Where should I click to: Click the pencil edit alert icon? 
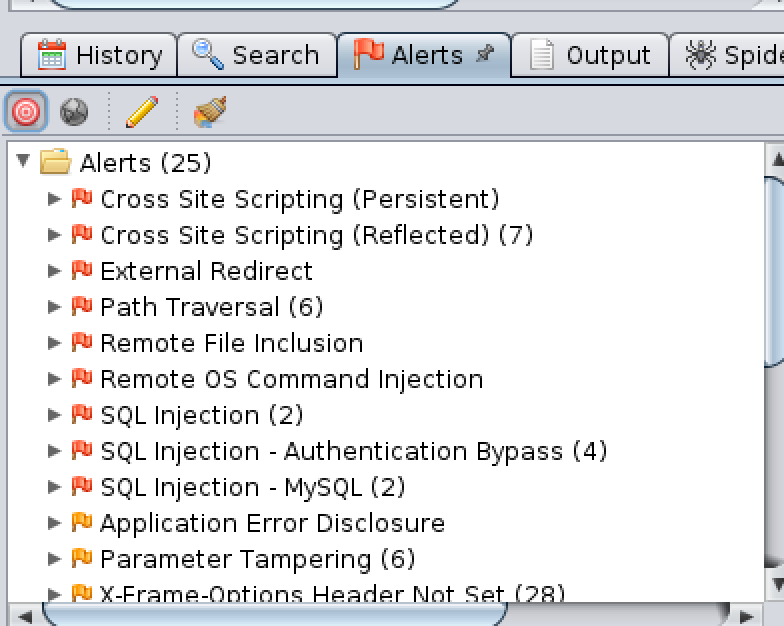142,112
